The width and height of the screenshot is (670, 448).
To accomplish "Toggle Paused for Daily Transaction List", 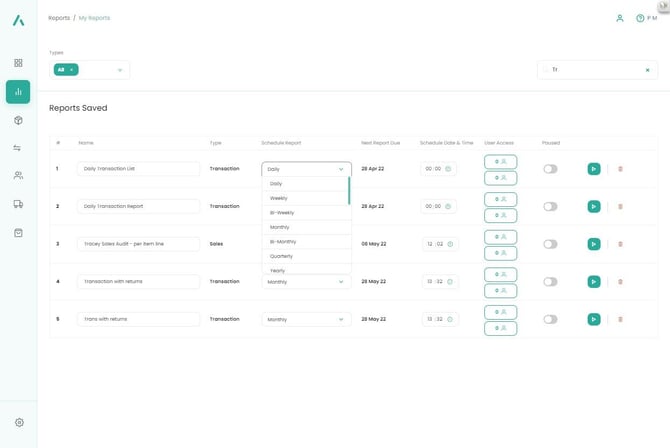I will coord(550,169).
